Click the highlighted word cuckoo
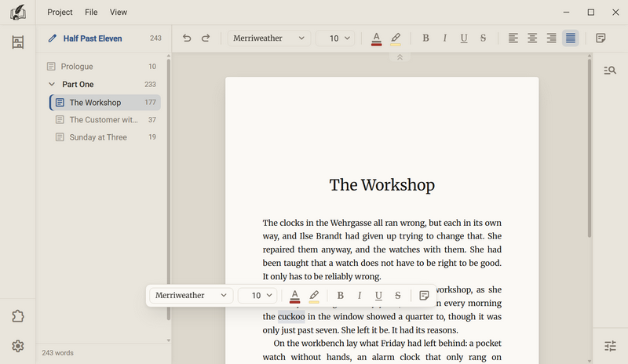 (x=291, y=317)
